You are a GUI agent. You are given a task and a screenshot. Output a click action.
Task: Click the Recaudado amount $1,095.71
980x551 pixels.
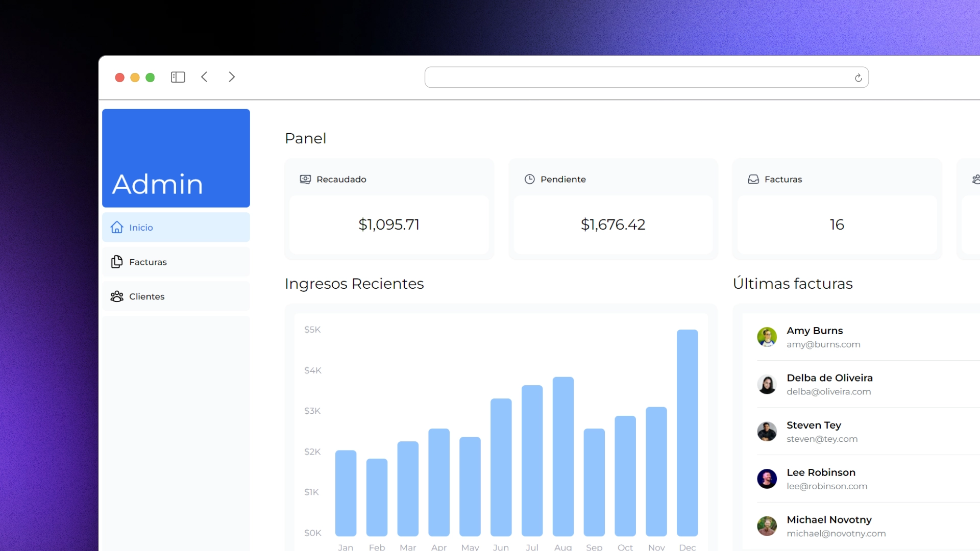[x=389, y=224]
